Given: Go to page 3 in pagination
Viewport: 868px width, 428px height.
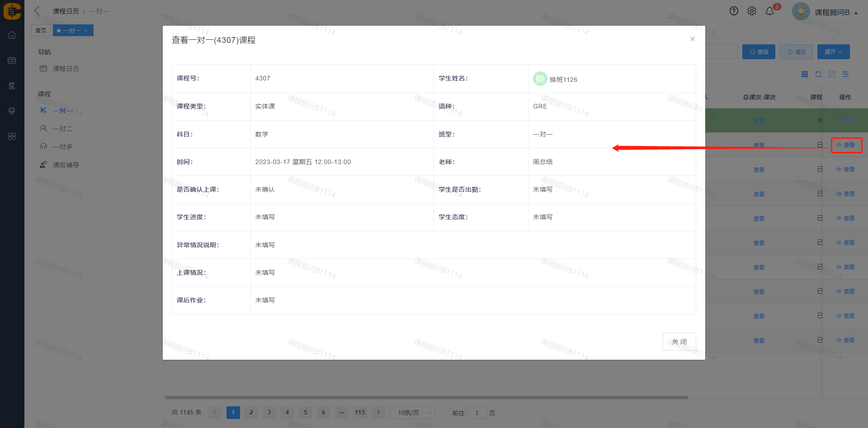Looking at the screenshot, I should coord(269,412).
